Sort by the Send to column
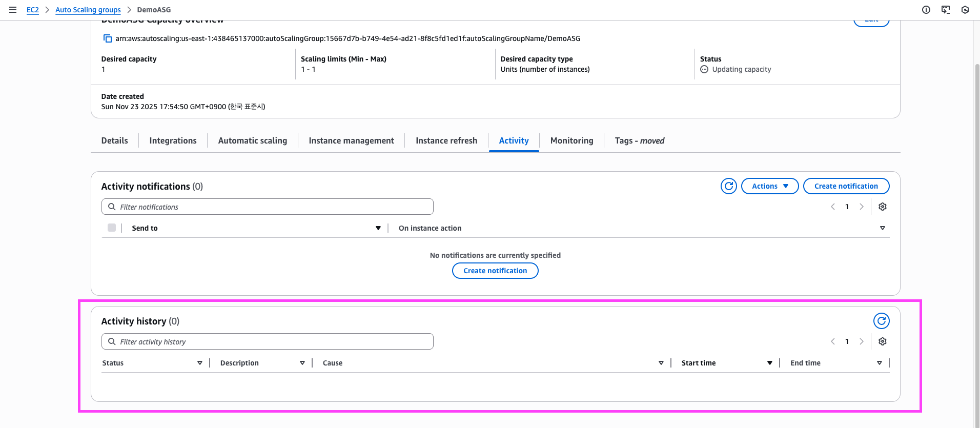The height and width of the screenshot is (428, 980). pyautogui.click(x=378, y=228)
